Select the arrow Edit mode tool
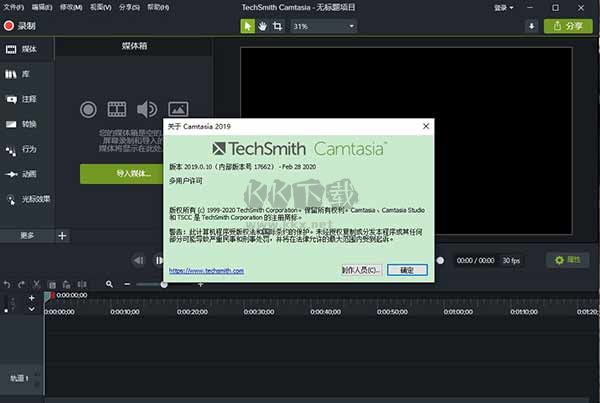 pos(248,26)
